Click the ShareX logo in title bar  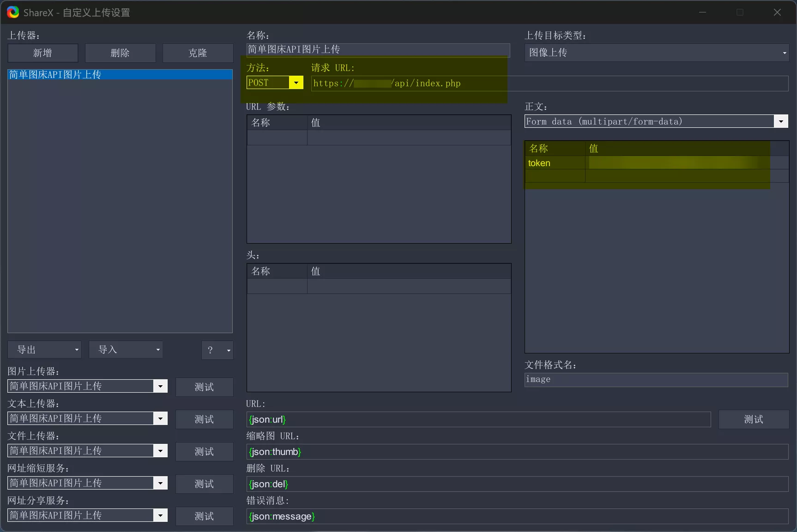(13, 12)
